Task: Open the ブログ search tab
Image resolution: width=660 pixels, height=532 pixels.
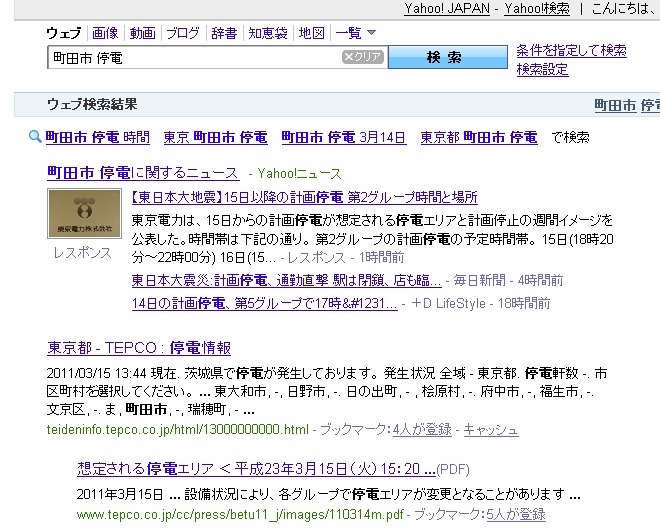Action: click(183, 33)
